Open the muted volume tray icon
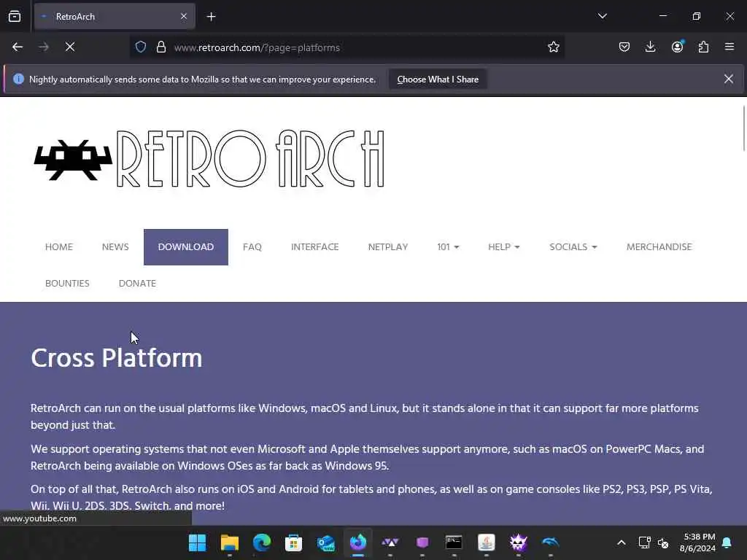Screen dimensions: 747x560 tap(663, 542)
